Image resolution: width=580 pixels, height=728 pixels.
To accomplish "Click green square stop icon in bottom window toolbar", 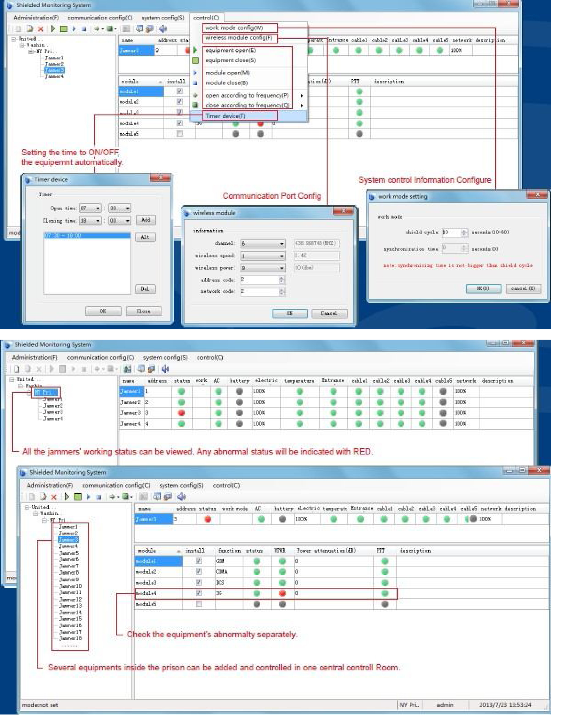I will 78,497.
